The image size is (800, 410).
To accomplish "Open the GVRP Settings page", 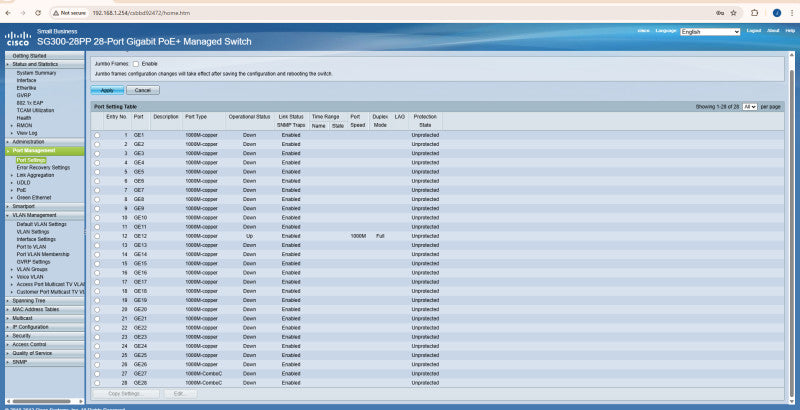I will click(x=33, y=262).
